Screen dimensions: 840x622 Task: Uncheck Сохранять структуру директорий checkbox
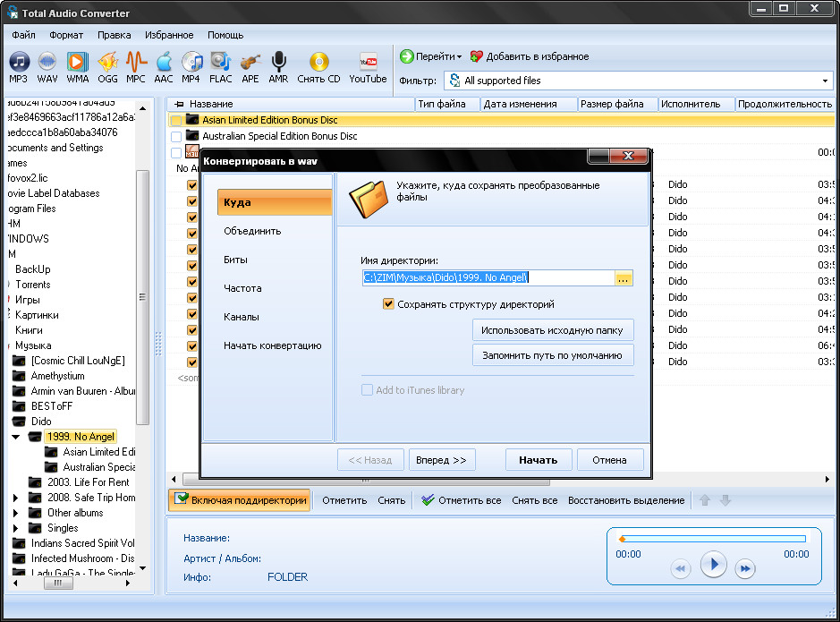(388, 304)
